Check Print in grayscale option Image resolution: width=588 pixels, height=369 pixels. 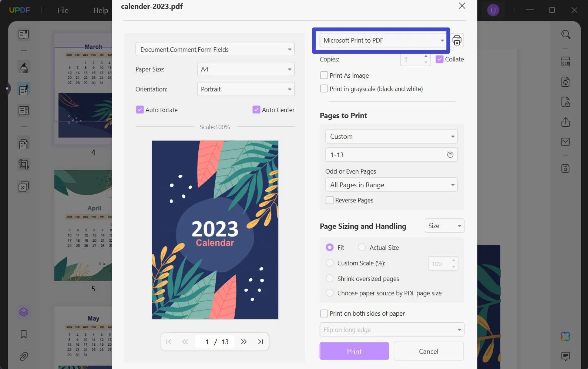click(324, 88)
